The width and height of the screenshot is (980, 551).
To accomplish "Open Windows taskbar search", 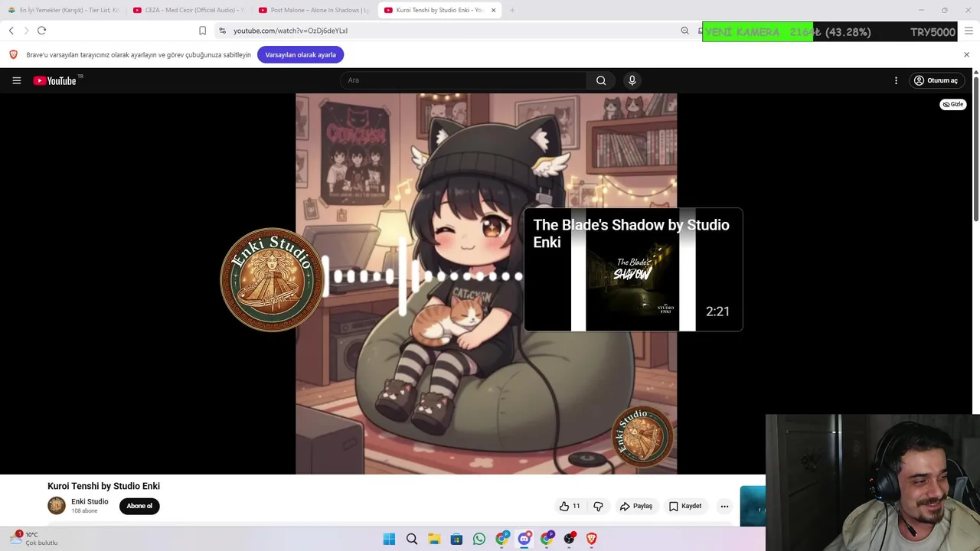I will pos(412,539).
